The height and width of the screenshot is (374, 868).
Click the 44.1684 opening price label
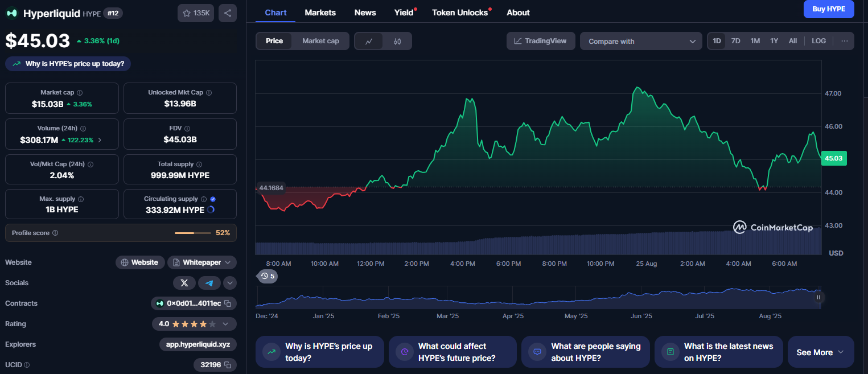[x=271, y=188]
